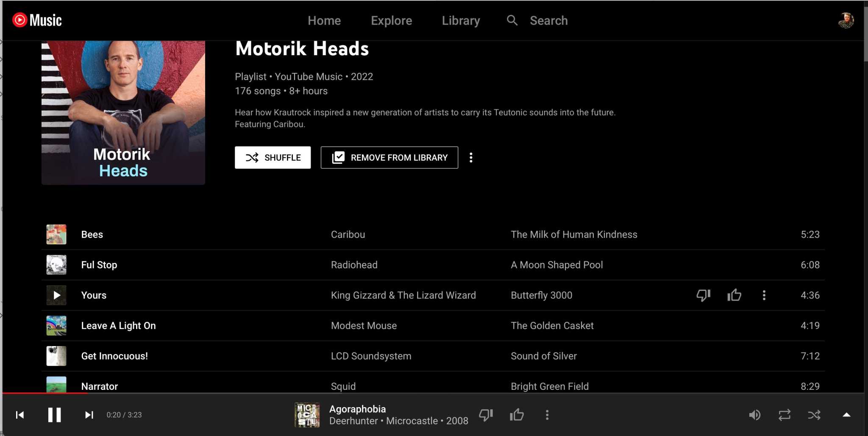Enable repeat mode in the player bar

pos(785,415)
